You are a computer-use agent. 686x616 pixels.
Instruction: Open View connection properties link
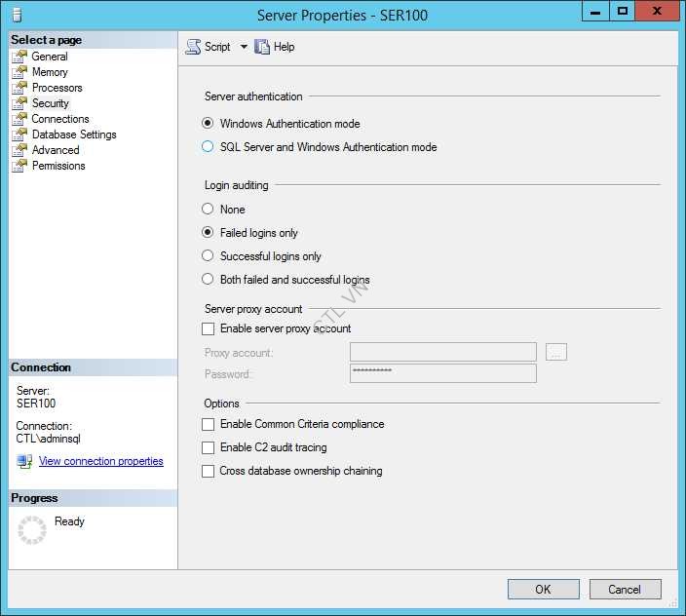coord(101,461)
